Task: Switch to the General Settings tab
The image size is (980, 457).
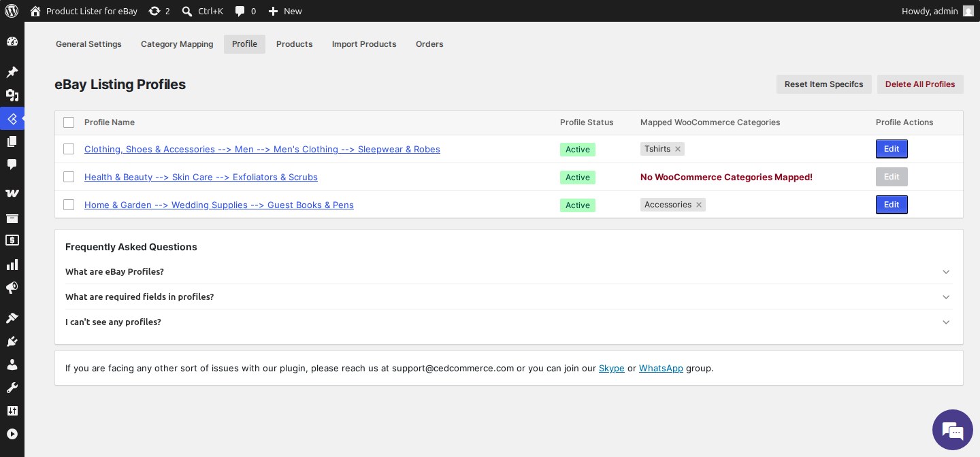Action: 88,44
